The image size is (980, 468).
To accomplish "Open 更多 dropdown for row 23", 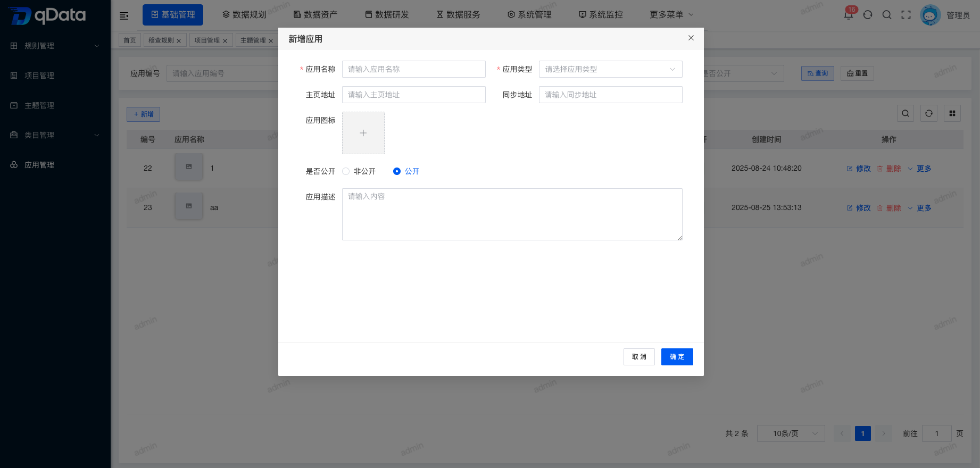I will [x=920, y=208].
